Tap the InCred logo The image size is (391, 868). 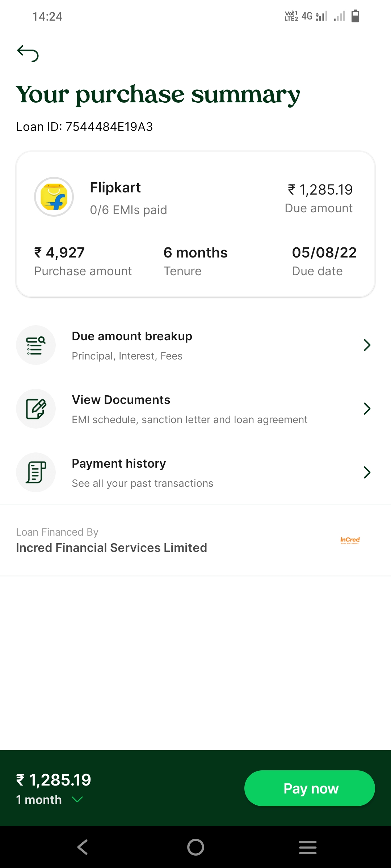click(x=350, y=540)
